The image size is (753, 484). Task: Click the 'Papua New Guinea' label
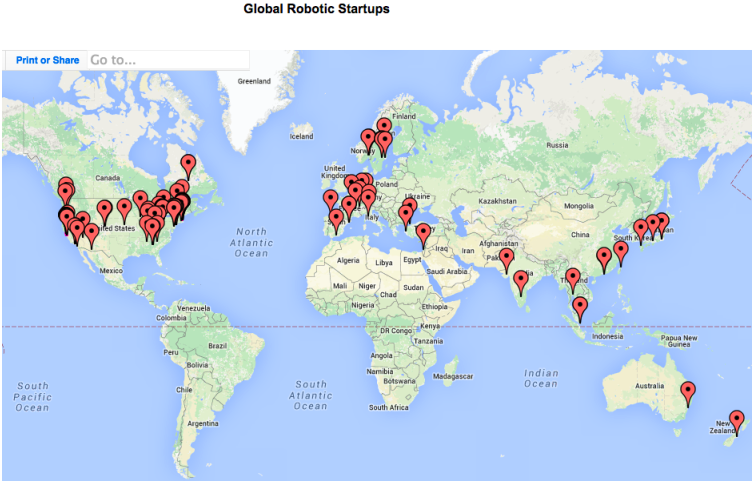tap(679, 341)
